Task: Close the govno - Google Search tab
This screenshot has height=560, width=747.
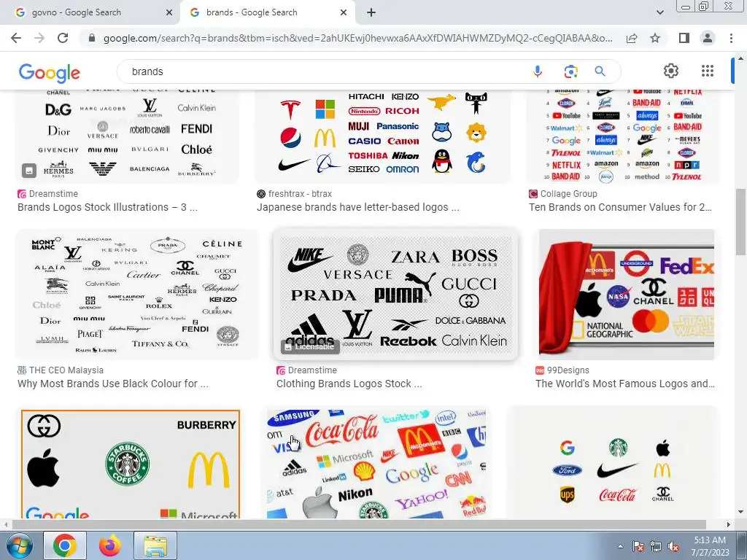Action: point(169,13)
